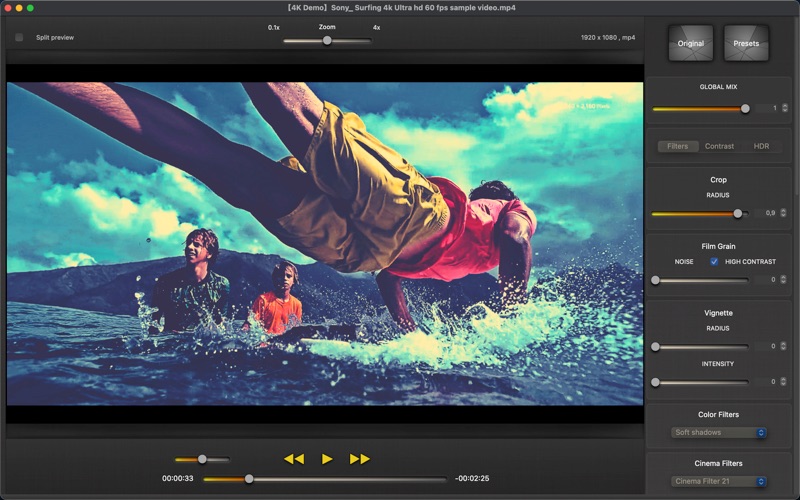Click the rewind double-arrow icon
Image resolution: width=800 pixels, height=500 pixels.
pyautogui.click(x=293, y=459)
